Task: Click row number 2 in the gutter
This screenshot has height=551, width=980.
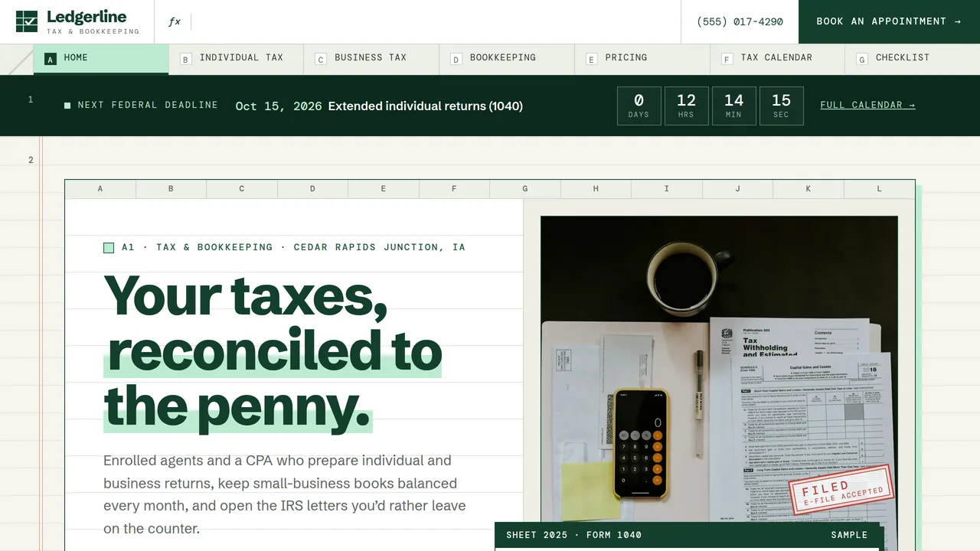Action: coord(31,160)
